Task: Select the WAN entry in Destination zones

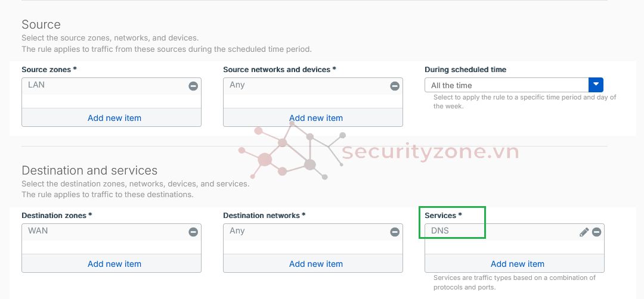Action: coord(38,231)
